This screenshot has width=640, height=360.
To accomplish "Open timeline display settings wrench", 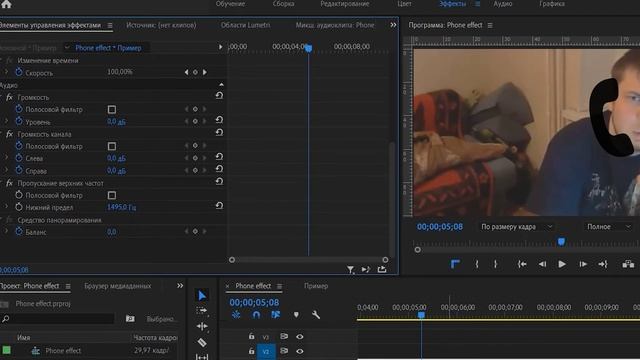I will click(316, 315).
